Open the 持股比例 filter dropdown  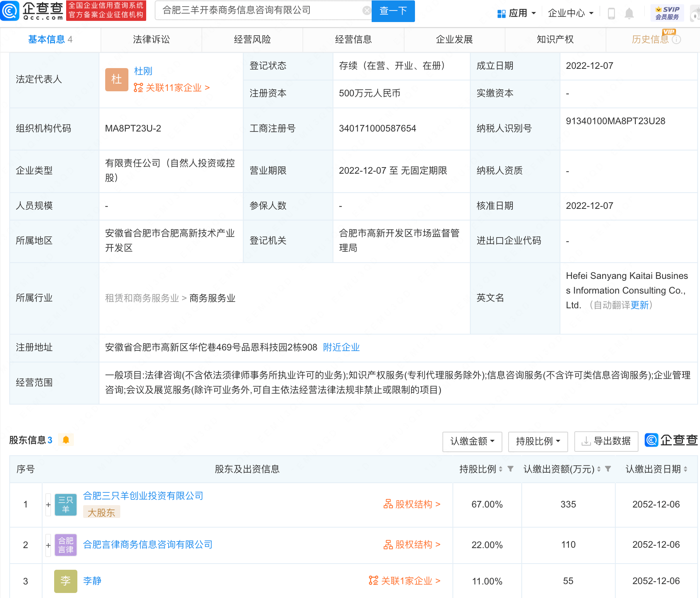point(538,441)
